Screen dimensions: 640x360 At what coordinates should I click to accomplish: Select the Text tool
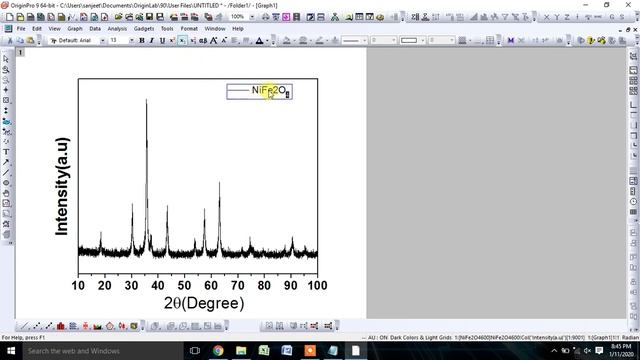point(6,152)
